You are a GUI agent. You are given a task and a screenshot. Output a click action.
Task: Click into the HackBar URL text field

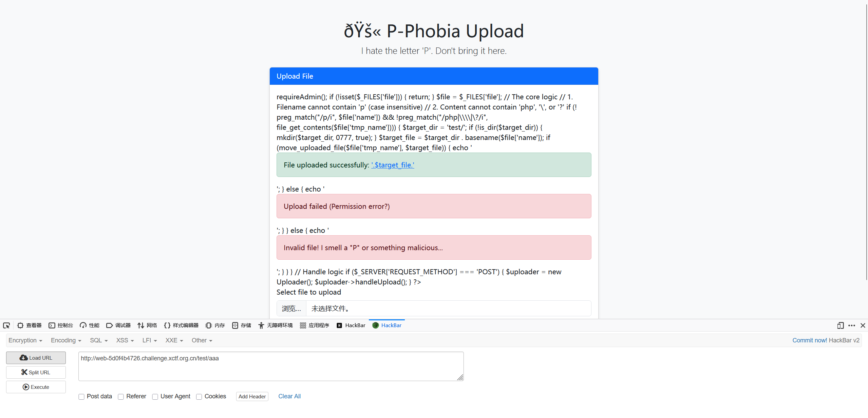pyautogui.click(x=270, y=366)
